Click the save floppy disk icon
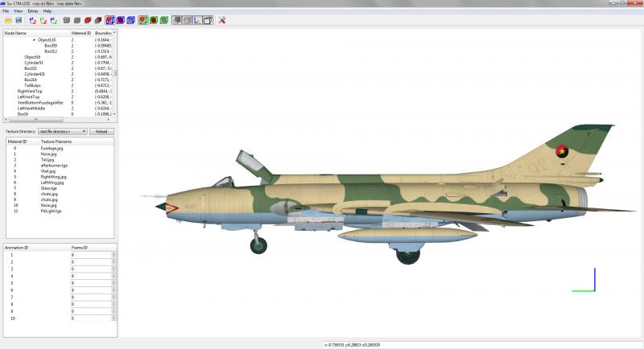This screenshot has height=349, width=644. pos(19,20)
